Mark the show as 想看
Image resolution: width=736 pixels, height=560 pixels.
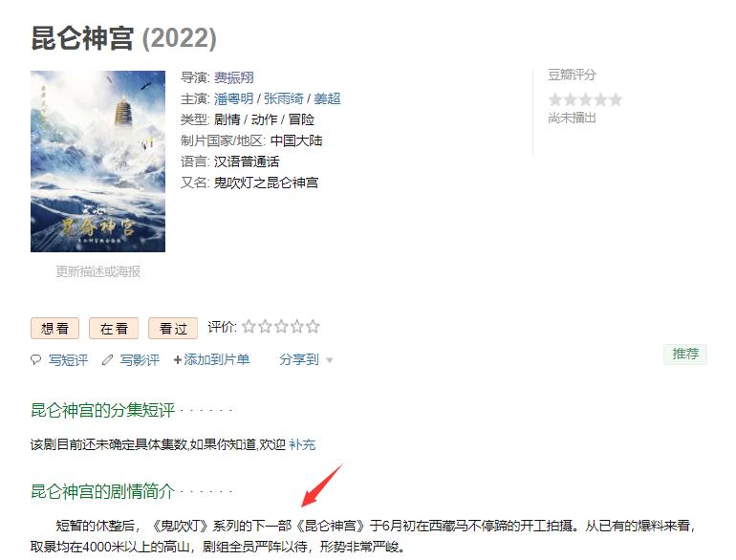pyautogui.click(x=54, y=328)
